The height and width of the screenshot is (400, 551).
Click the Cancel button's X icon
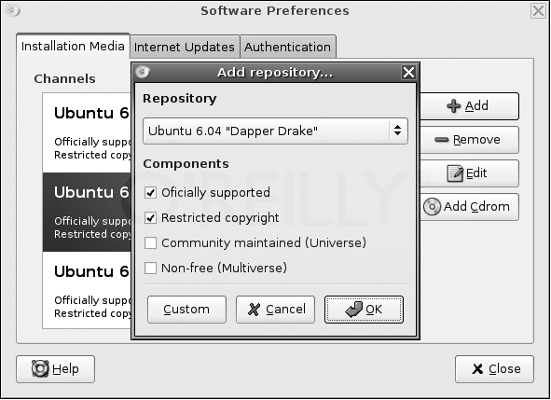[x=254, y=309]
